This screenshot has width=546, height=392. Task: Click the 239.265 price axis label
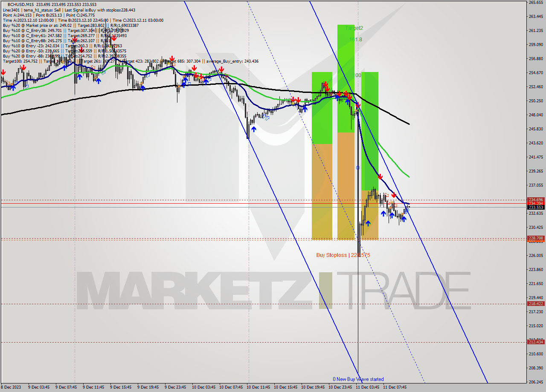[x=536, y=171]
